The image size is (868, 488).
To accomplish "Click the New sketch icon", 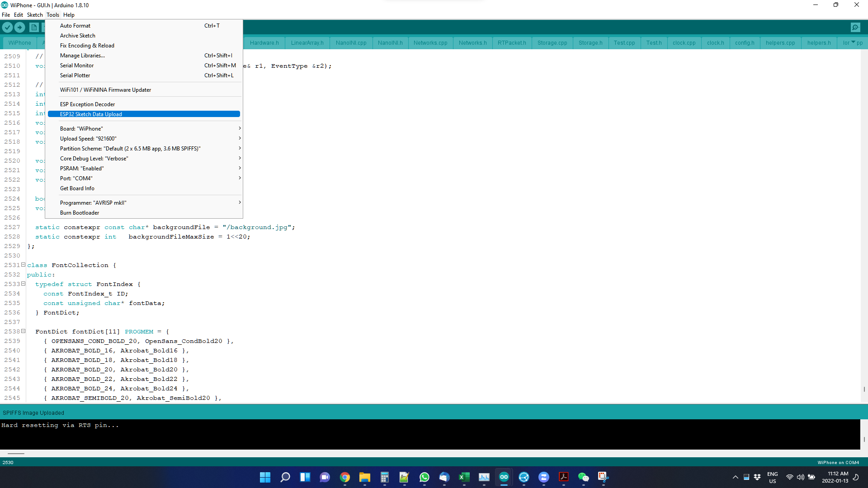I will click(34, 28).
